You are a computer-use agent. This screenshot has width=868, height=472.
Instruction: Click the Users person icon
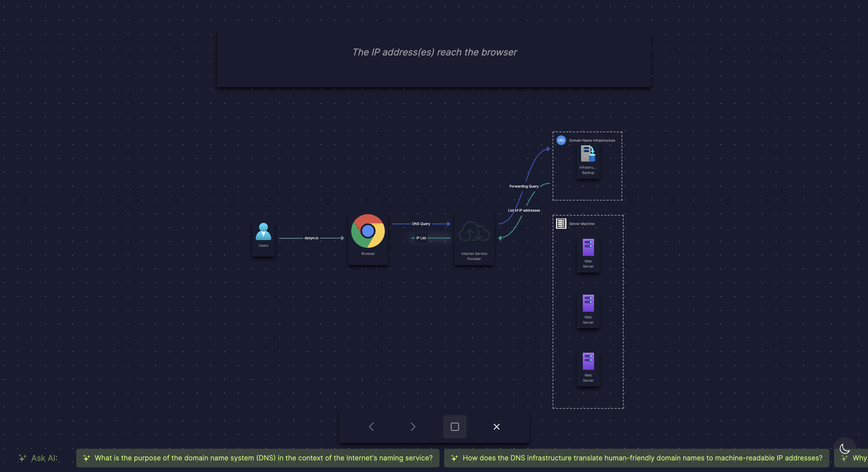pyautogui.click(x=263, y=231)
